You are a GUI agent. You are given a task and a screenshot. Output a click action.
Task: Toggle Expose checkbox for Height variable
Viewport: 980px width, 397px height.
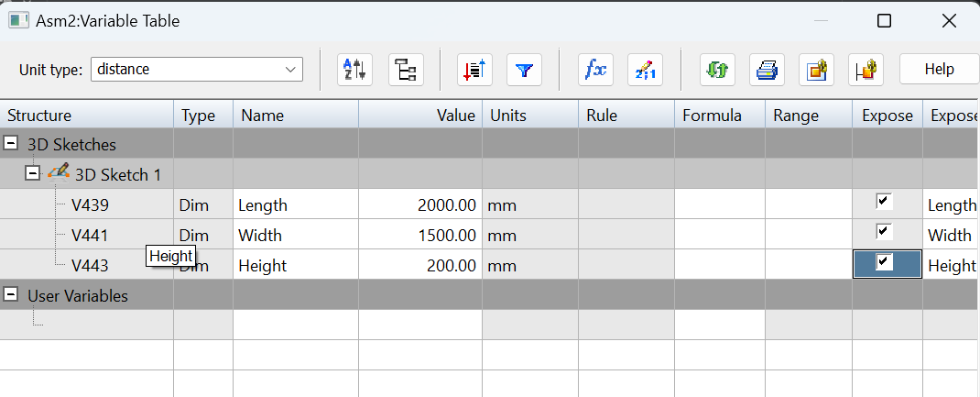point(884,262)
